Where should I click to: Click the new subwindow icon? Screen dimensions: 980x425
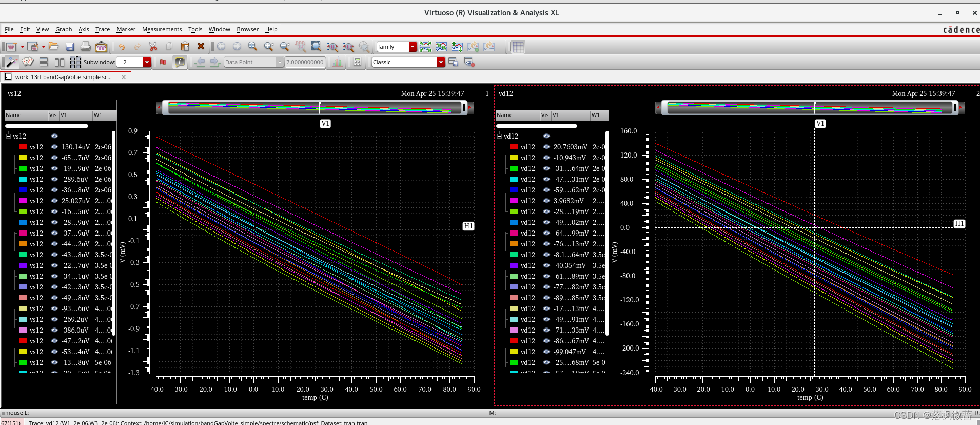coord(32,47)
